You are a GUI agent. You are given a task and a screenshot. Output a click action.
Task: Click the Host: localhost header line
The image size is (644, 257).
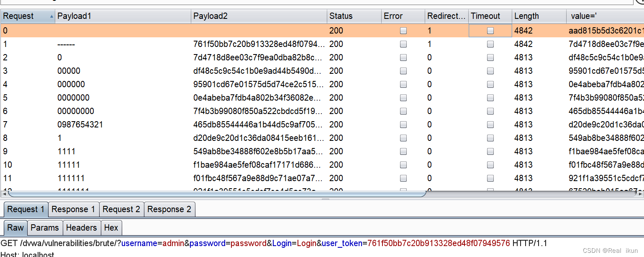pyautogui.click(x=28, y=254)
